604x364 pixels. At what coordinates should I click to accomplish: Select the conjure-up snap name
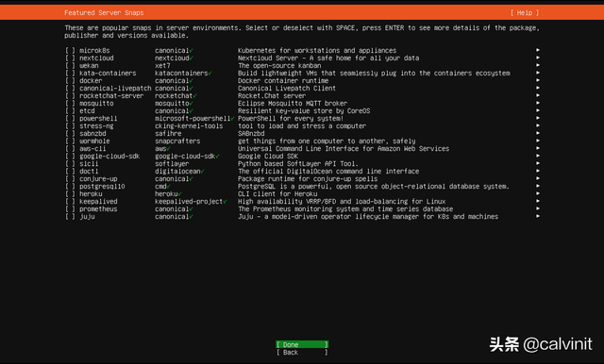[98, 179]
